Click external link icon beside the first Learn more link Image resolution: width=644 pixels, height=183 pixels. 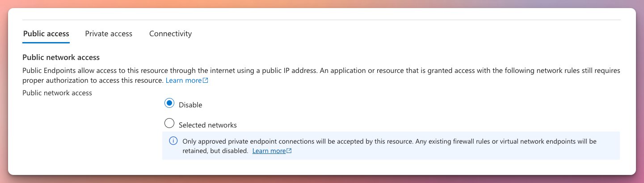pos(206,81)
